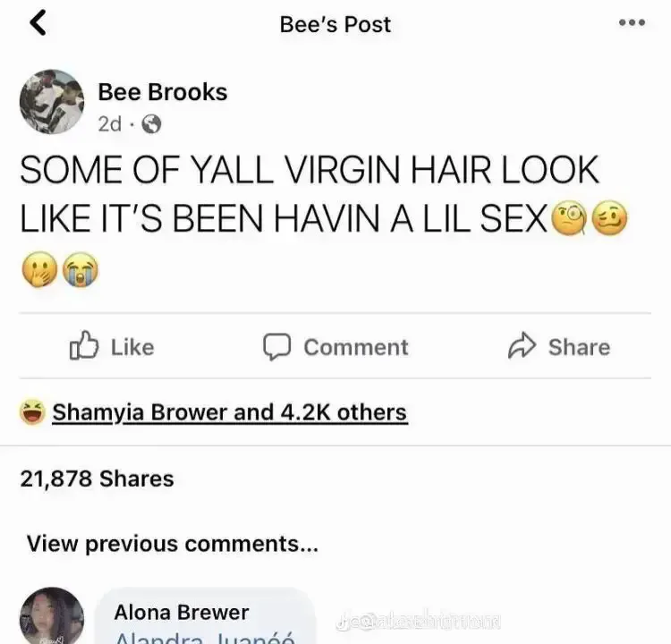Click the Comment button label
The width and height of the screenshot is (671, 644).
tap(356, 347)
